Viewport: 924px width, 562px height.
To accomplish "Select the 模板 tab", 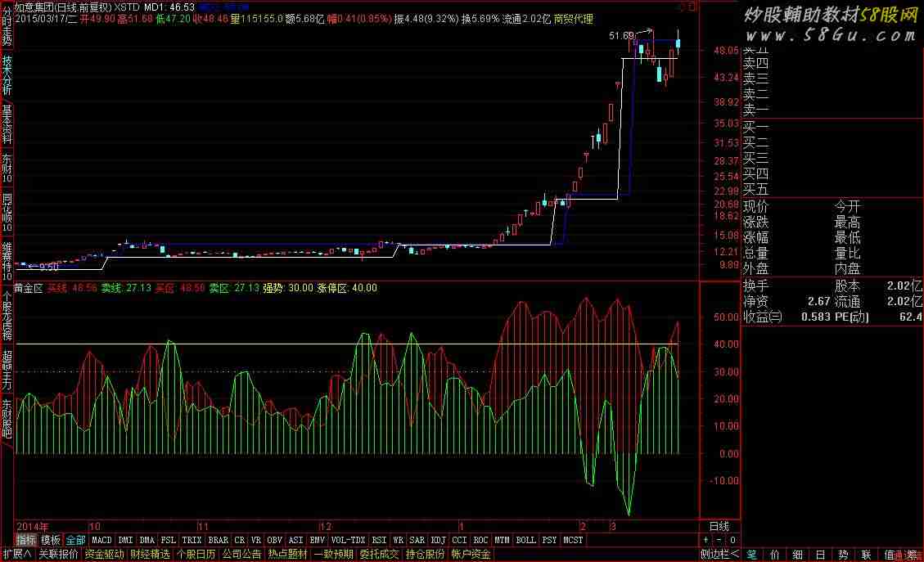I will [x=51, y=540].
